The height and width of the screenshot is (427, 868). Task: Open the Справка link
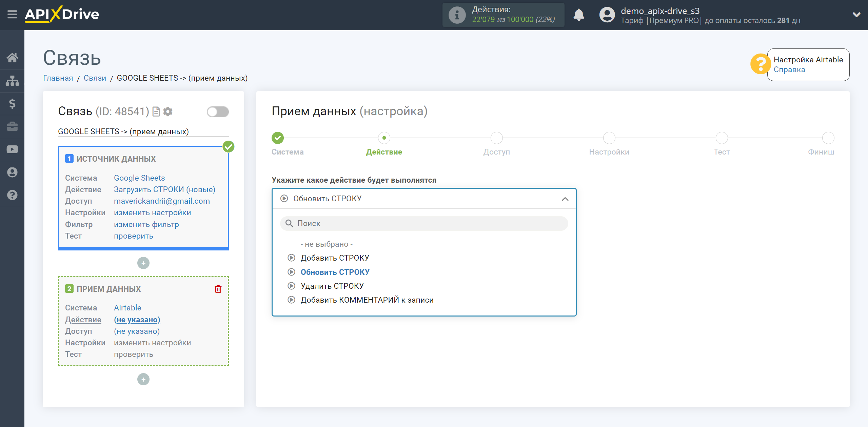pos(789,70)
